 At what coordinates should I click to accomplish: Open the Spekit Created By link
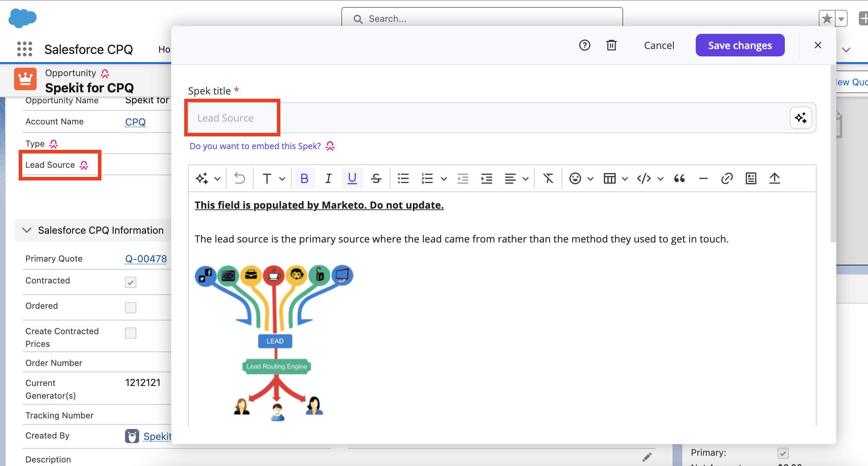pos(157,436)
